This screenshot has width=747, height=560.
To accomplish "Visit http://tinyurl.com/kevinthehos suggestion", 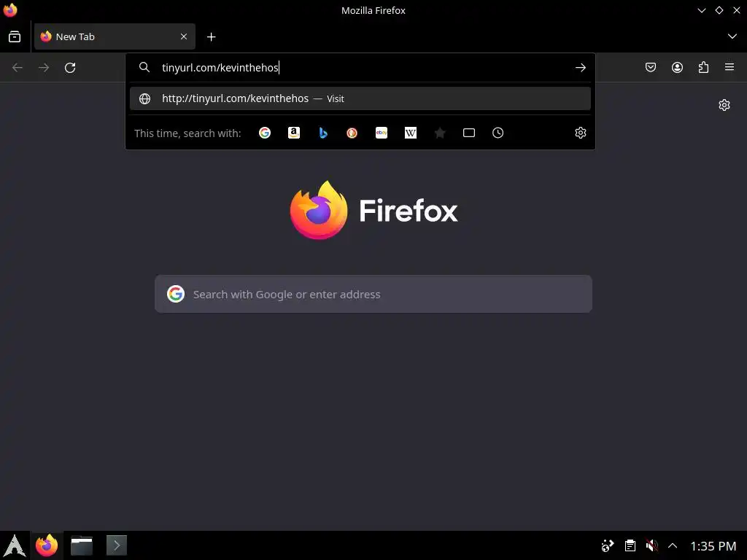I will [360, 98].
